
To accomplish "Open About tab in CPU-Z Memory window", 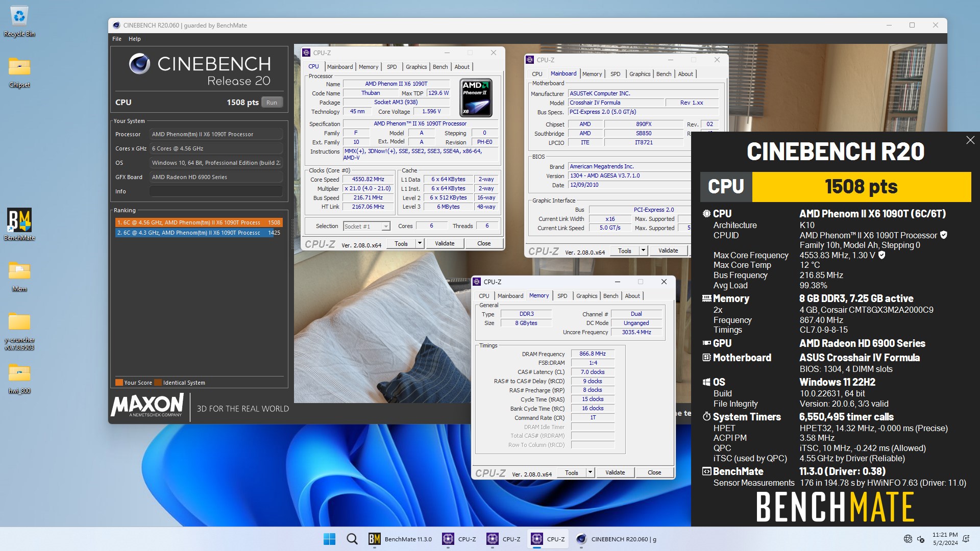I will [632, 296].
